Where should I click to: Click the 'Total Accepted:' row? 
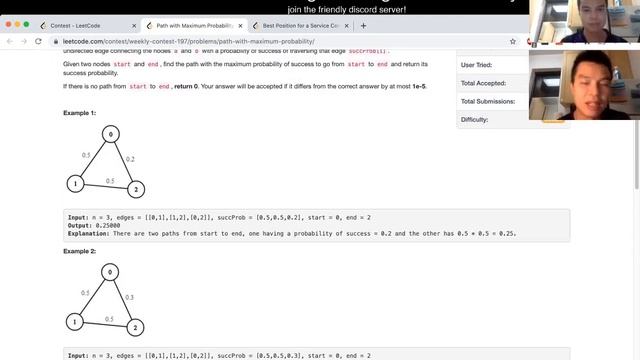493,83
